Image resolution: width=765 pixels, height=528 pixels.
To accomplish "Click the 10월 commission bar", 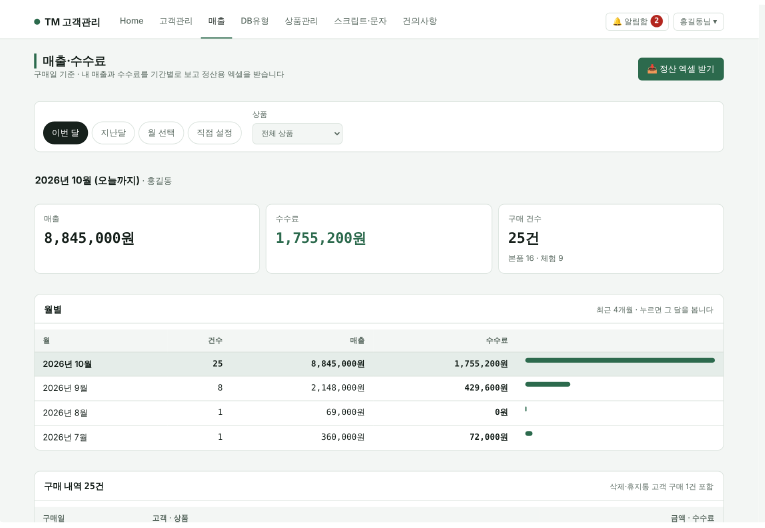I will pos(620,360).
